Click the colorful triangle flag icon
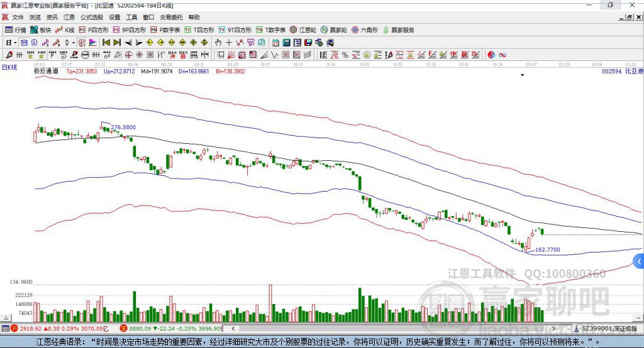 tap(93, 43)
